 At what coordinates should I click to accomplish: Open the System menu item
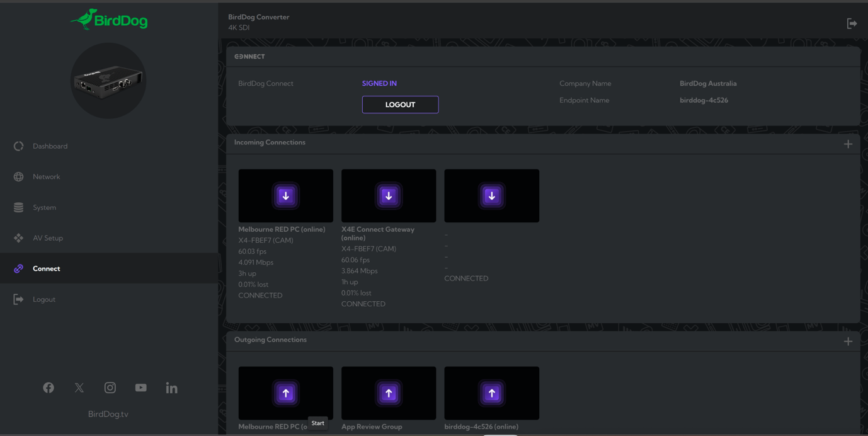coord(44,207)
